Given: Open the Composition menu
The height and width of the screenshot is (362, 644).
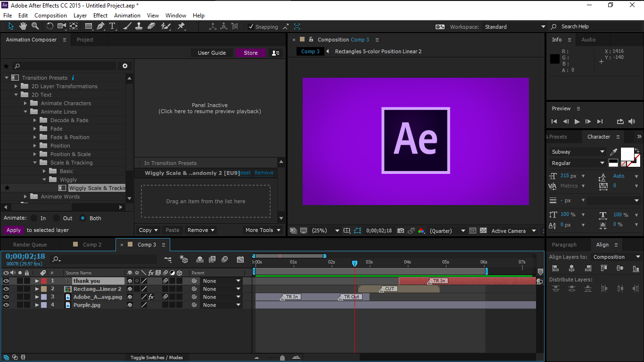Looking at the screenshot, I should coord(50,15).
